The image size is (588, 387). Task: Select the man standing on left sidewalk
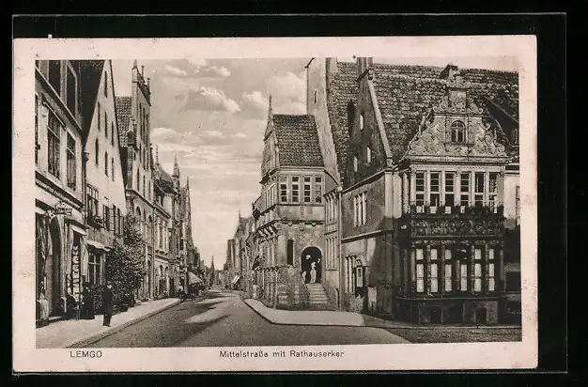108,304
